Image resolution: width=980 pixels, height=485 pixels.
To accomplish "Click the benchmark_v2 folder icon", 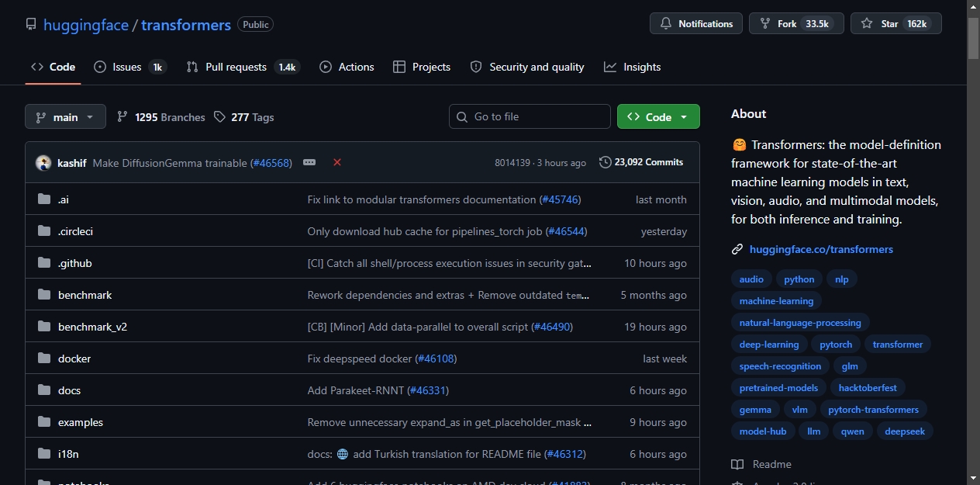I will tap(44, 327).
